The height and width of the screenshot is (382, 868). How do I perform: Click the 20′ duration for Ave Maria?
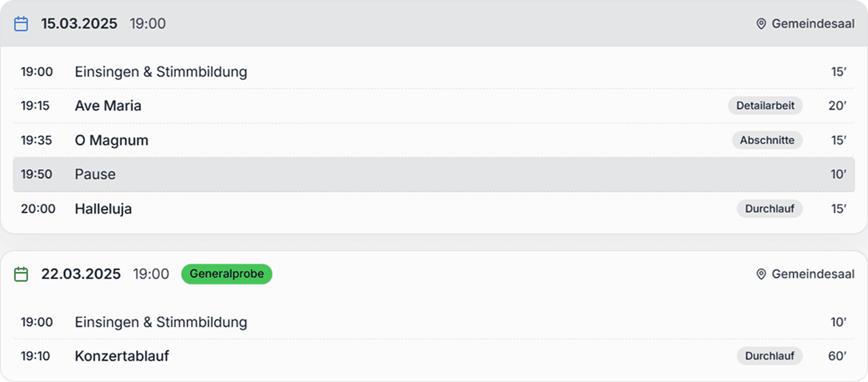click(x=837, y=106)
